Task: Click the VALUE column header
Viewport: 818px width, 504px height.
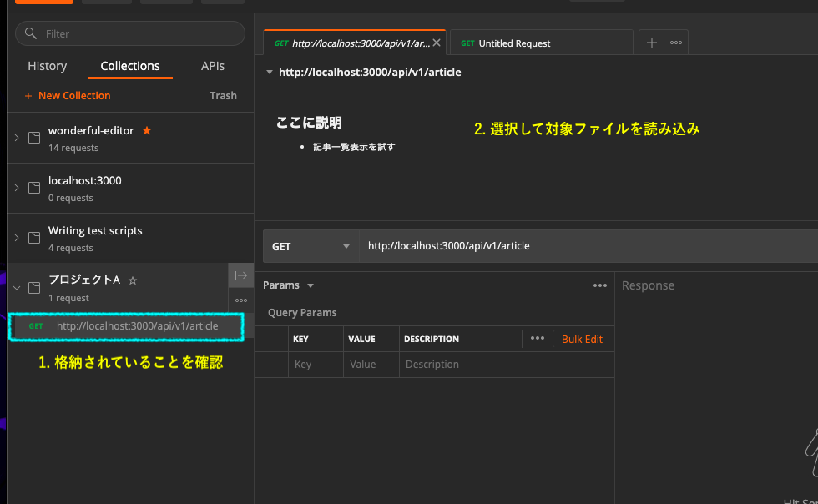Action: (x=361, y=339)
